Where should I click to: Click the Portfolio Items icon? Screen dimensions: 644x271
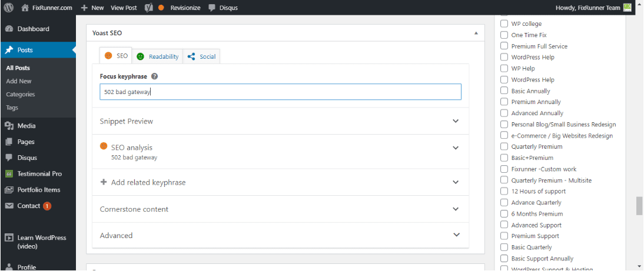click(x=9, y=190)
